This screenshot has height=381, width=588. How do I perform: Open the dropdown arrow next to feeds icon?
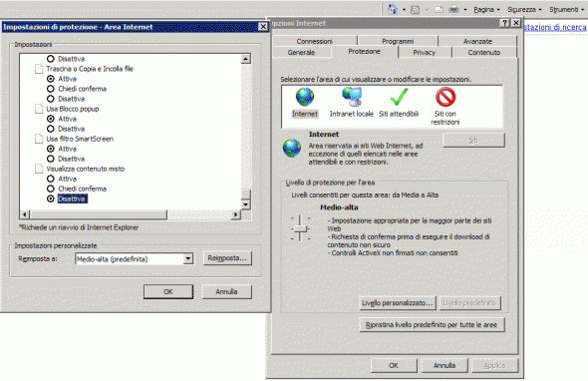point(427,10)
